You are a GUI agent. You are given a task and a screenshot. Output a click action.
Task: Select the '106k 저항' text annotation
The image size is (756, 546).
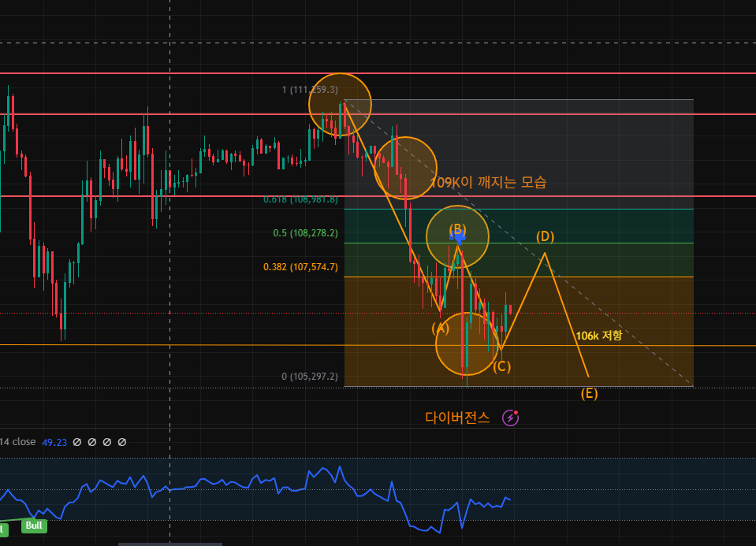tap(598, 336)
